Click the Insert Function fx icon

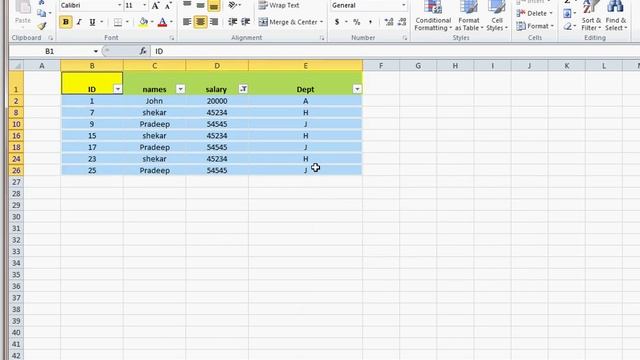[x=143, y=51]
